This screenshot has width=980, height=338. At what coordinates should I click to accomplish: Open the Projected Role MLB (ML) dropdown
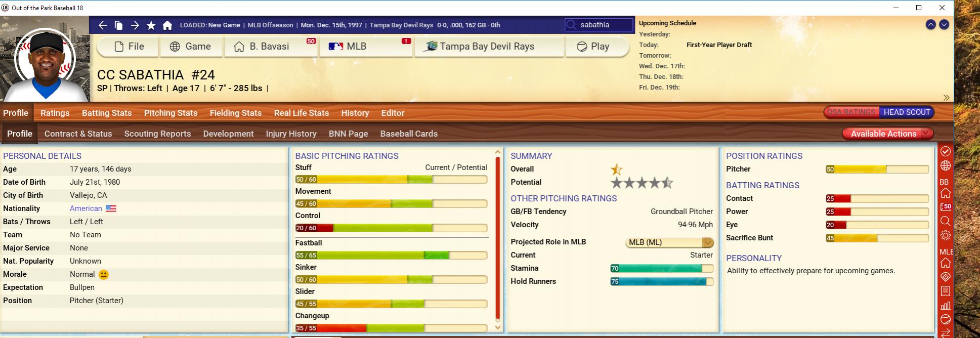(x=669, y=242)
